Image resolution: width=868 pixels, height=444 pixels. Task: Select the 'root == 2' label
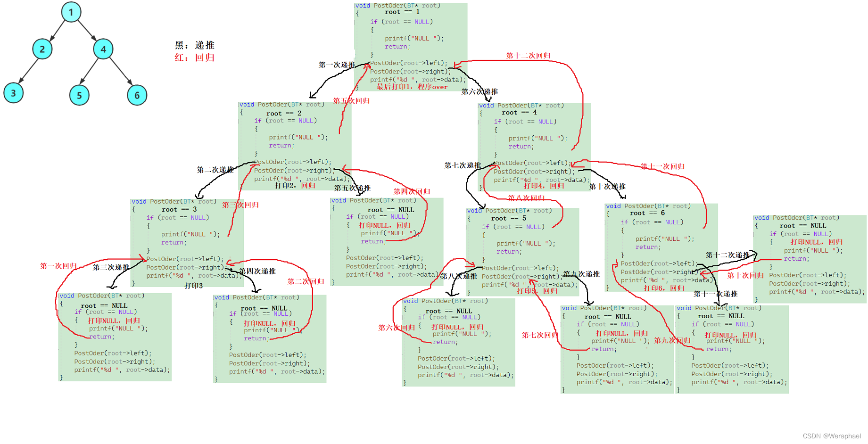[284, 113]
